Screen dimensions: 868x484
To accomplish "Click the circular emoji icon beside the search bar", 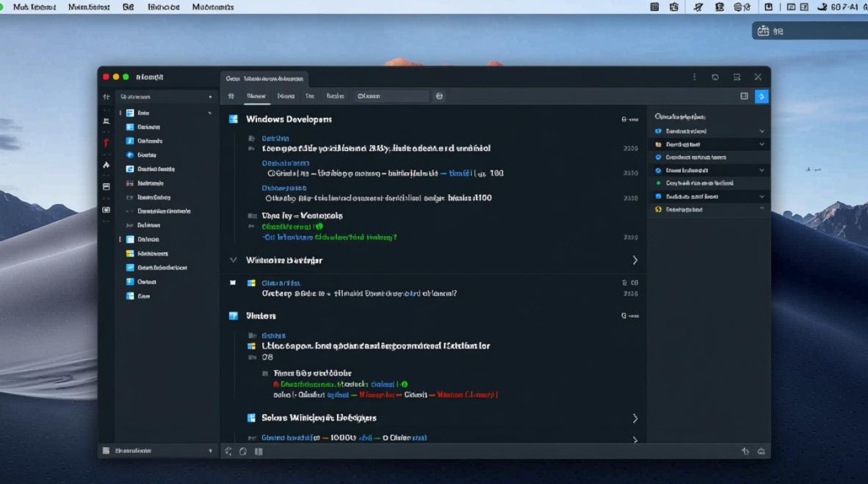I will coord(439,96).
